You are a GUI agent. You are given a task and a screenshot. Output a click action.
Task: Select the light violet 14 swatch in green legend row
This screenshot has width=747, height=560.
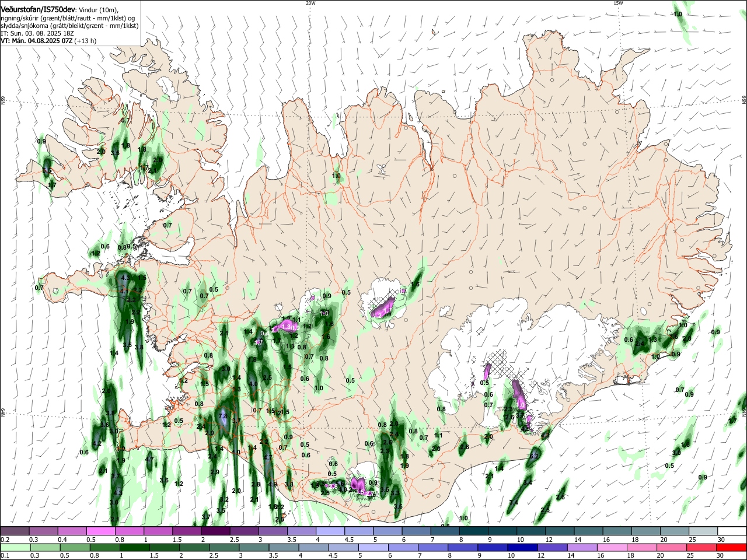(582, 548)
